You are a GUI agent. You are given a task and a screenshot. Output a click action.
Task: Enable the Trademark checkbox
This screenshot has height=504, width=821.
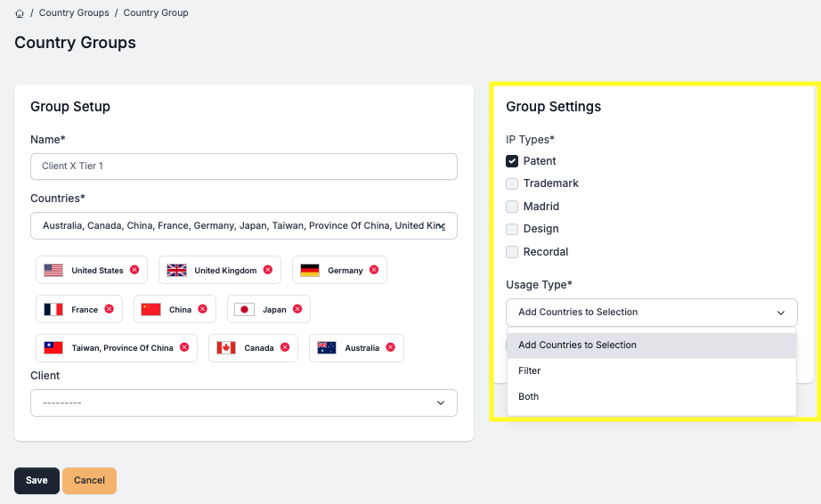click(x=512, y=183)
